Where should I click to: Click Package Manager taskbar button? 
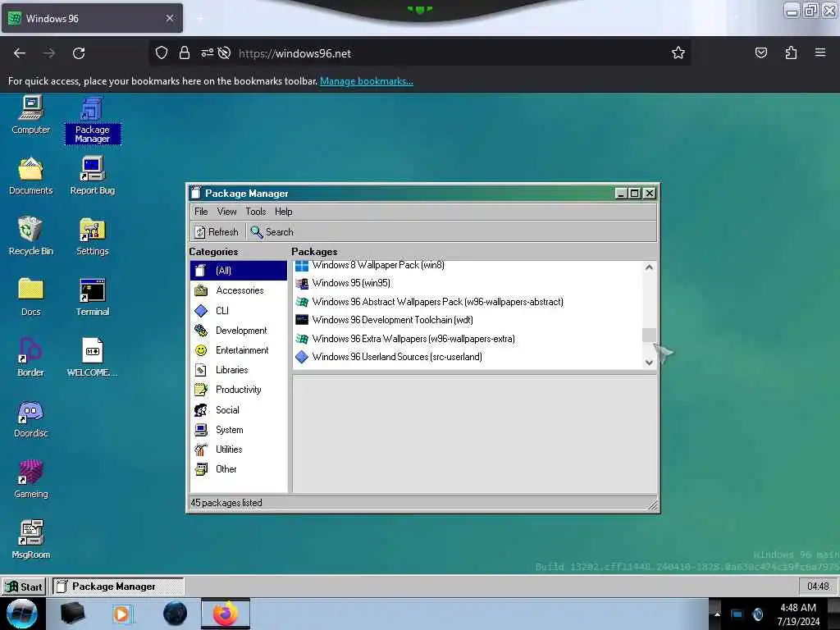pyautogui.click(x=118, y=587)
